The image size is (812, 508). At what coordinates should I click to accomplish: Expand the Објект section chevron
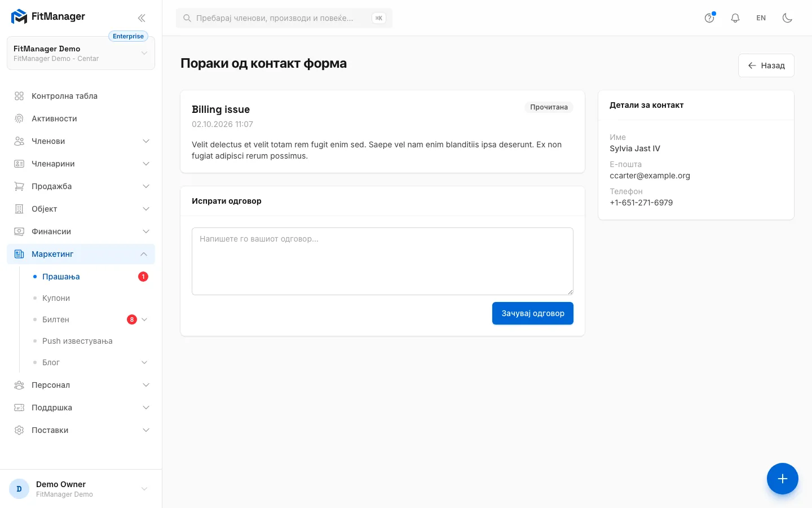click(x=146, y=209)
